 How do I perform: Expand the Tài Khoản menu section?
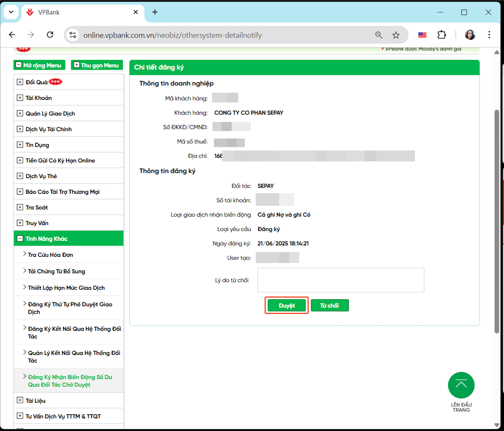(x=20, y=98)
